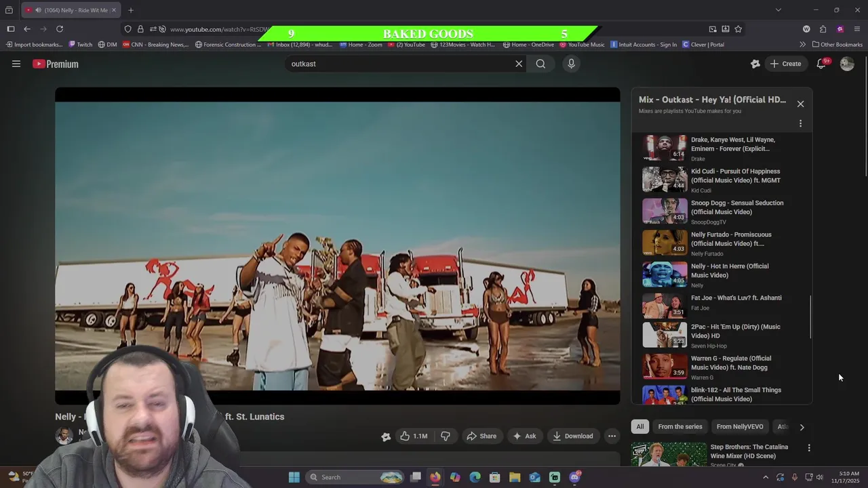This screenshot has width=868, height=488.
Task: Dislike the Nelly video
Action: 446,436
